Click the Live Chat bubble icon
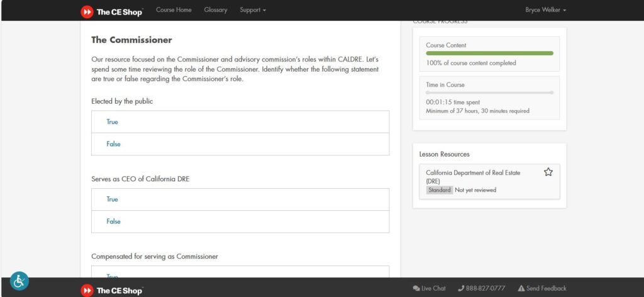The height and width of the screenshot is (297, 644). click(416, 288)
